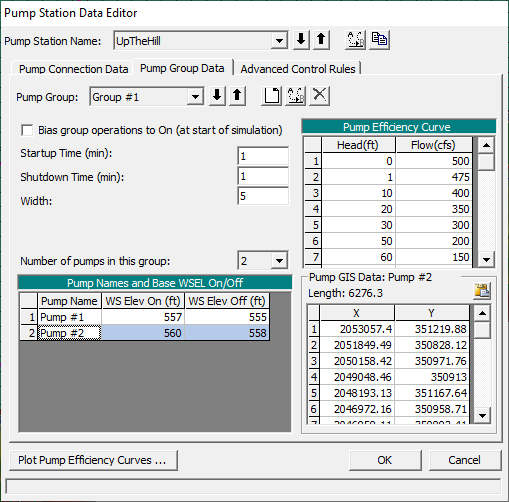Viewport: 509px width, 502px height.
Task: Click X cell 2053057.4
Action: (357, 329)
